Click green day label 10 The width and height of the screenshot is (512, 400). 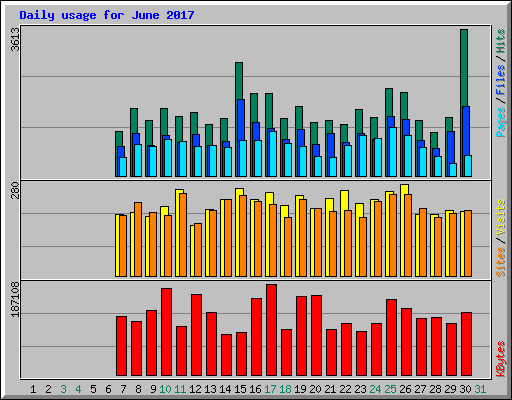click(x=165, y=389)
